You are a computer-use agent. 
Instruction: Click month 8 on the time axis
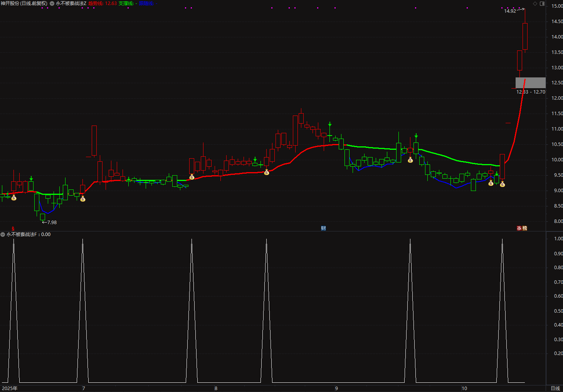coord(216,388)
